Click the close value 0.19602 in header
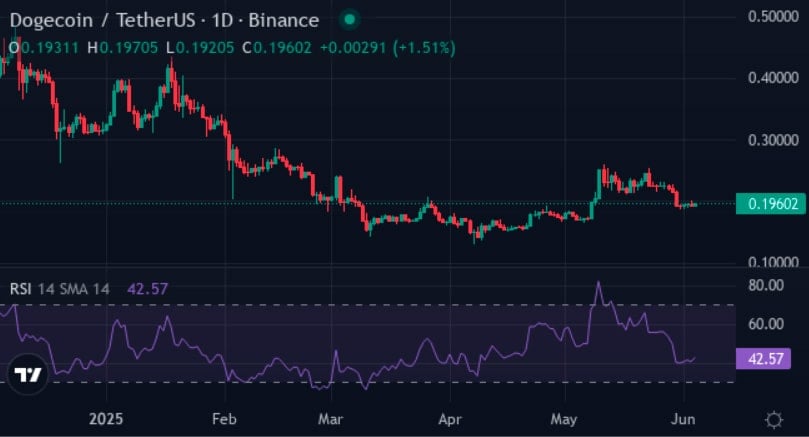This screenshot has height=437, width=809. click(x=282, y=48)
